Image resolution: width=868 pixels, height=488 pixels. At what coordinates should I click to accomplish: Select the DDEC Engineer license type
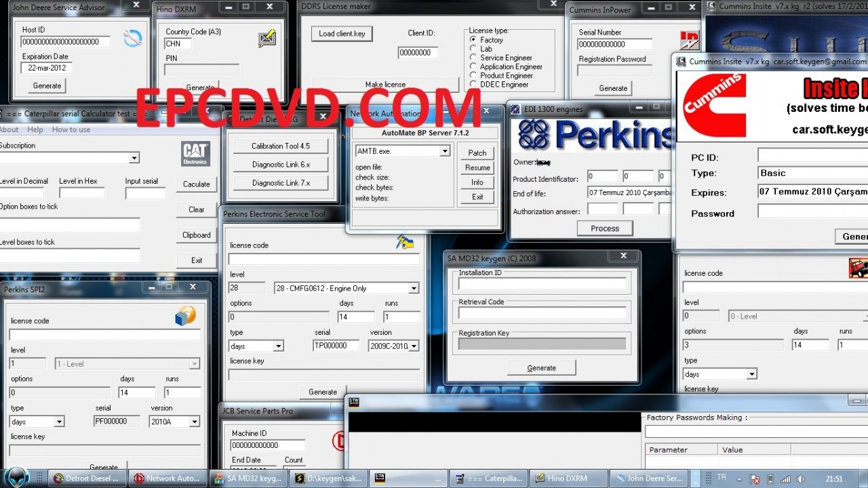click(x=473, y=84)
